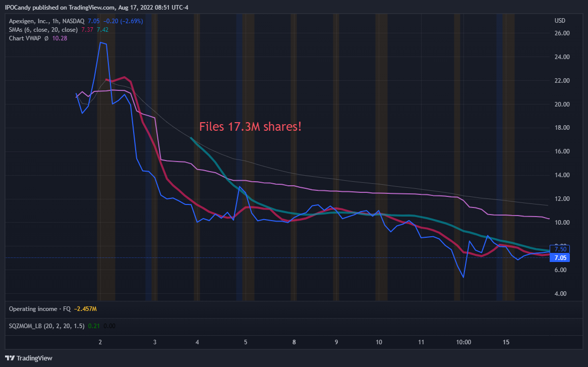
Task: Click the VWAP value 10.28
Action: [60, 38]
